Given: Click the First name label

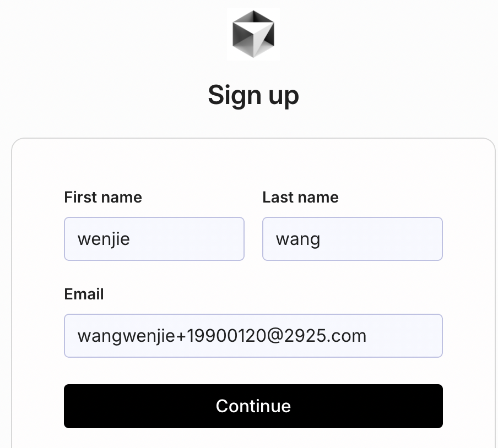Looking at the screenshot, I should pos(103,198).
